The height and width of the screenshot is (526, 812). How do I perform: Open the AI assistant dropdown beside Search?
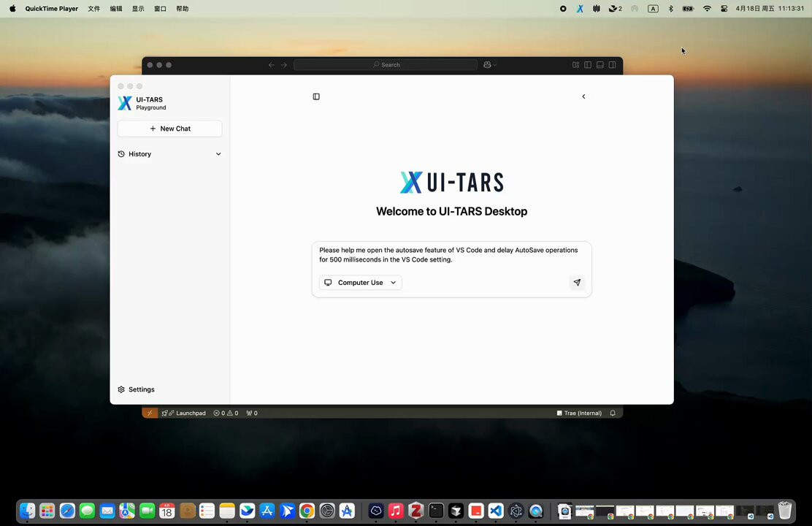click(489, 65)
